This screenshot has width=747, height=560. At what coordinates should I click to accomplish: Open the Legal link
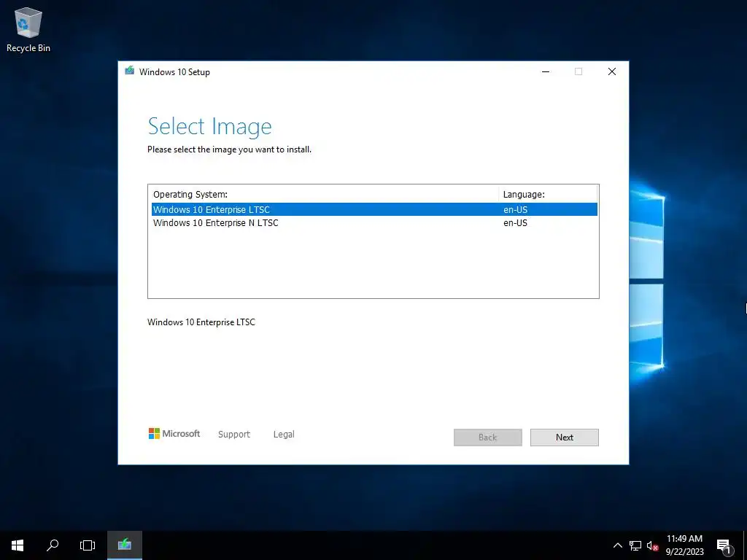(x=284, y=435)
